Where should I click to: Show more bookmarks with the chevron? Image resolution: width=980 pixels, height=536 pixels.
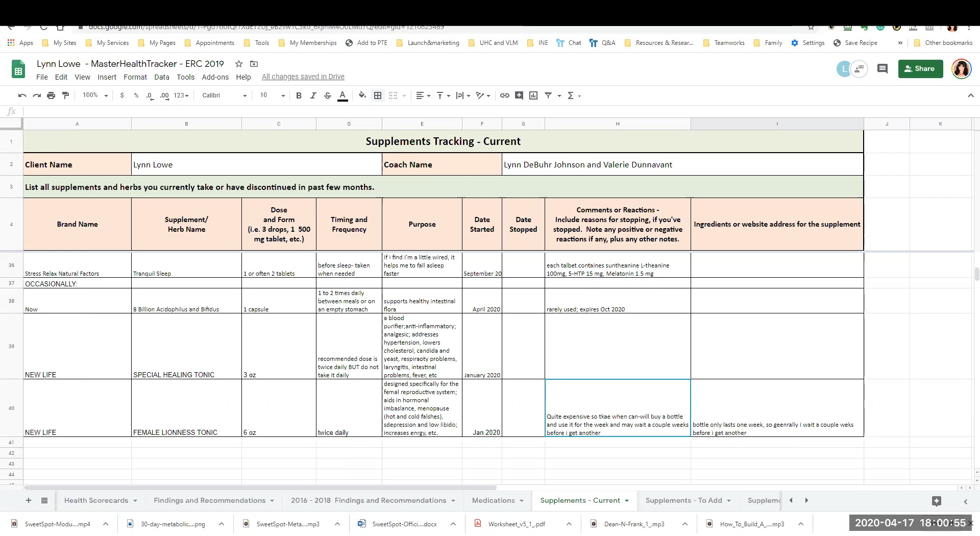tap(900, 43)
